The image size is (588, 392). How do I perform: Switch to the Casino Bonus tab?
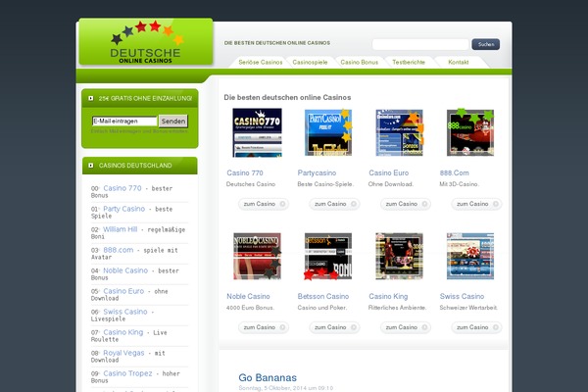coord(360,63)
